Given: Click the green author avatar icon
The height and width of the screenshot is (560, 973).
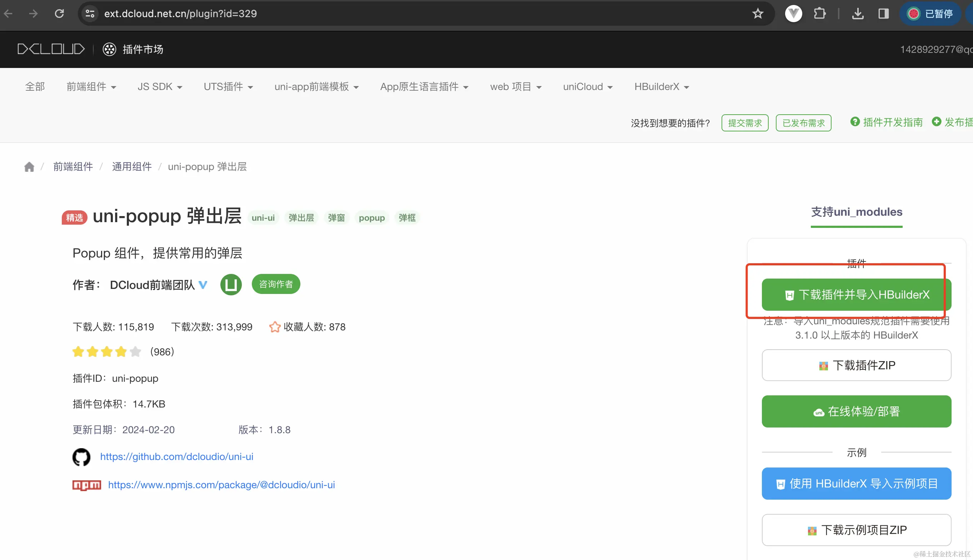Looking at the screenshot, I should click(x=231, y=285).
